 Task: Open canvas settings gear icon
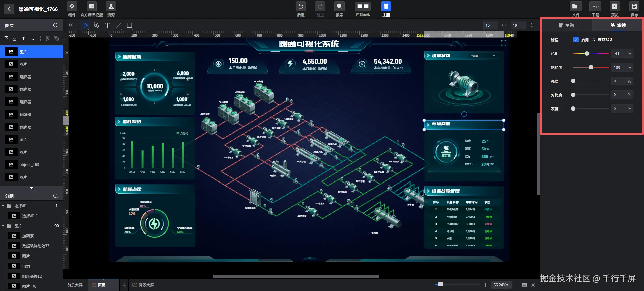[71, 25]
